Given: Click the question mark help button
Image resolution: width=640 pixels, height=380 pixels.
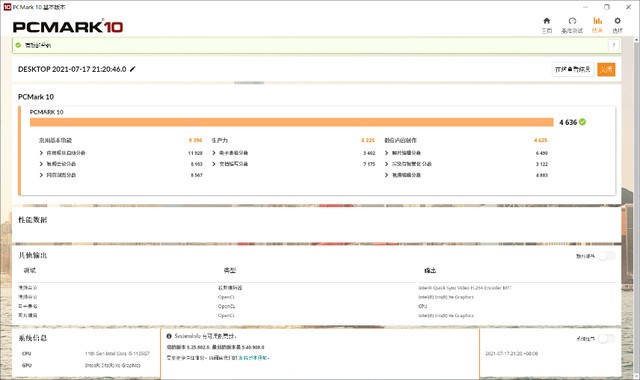Looking at the screenshot, I should pyautogui.click(x=613, y=45).
